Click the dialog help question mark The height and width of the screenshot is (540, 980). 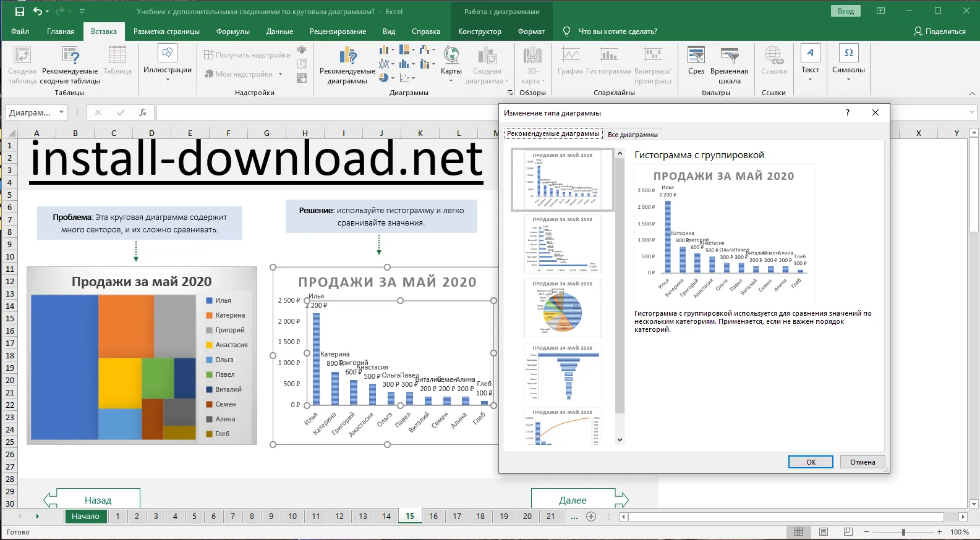pyautogui.click(x=847, y=112)
